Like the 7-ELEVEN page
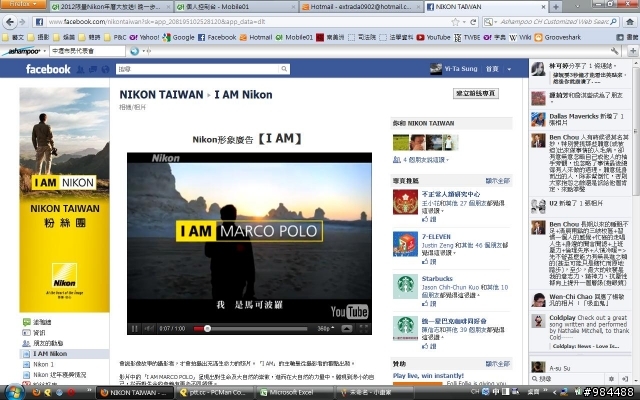 [x=429, y=261]
